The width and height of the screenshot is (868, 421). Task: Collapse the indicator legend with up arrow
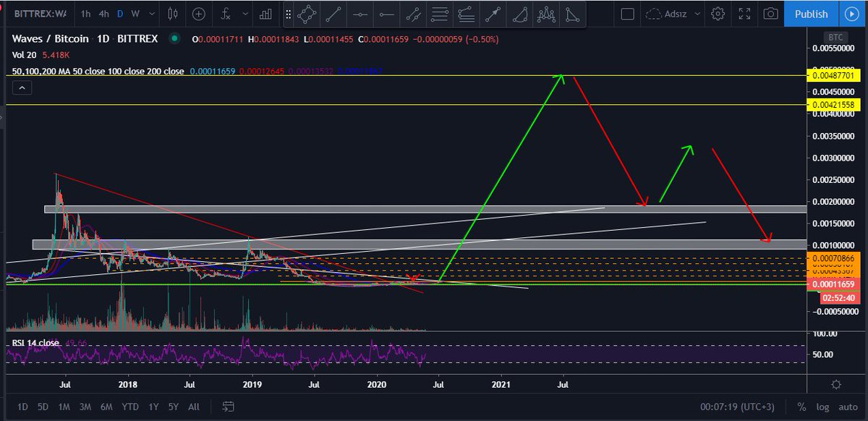coord(22,88)
